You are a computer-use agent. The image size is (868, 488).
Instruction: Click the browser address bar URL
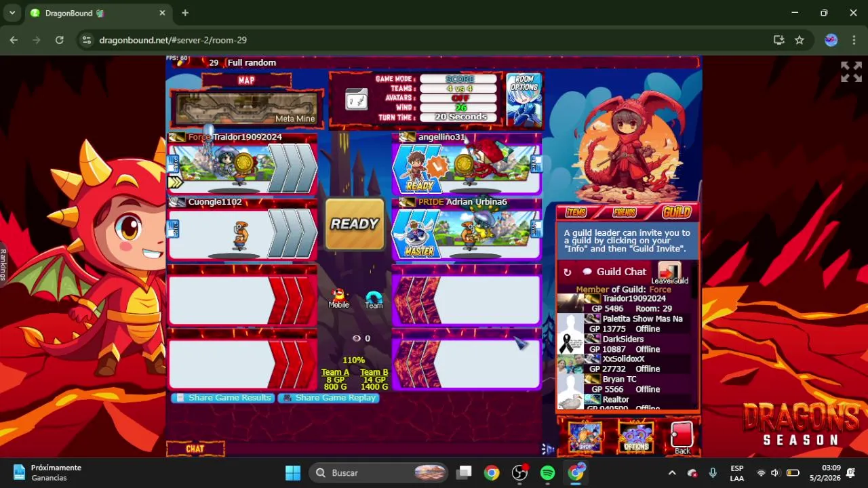tap(173, 40)
